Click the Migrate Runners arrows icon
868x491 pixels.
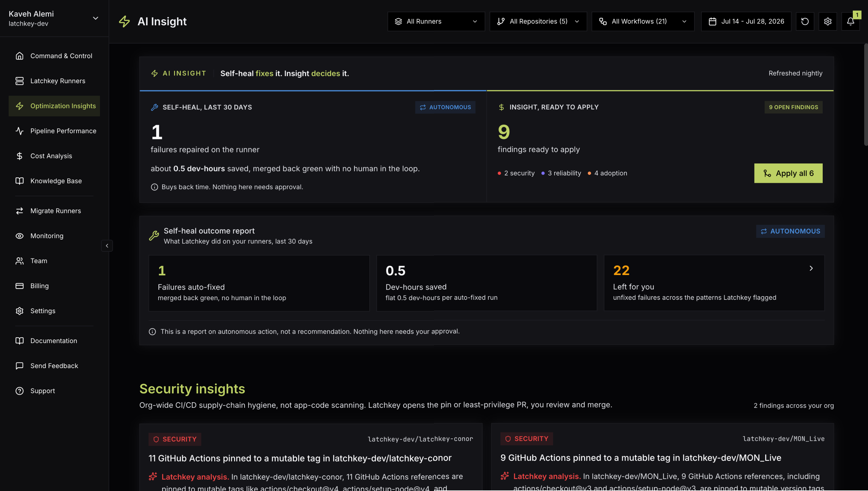pos(20,211)
